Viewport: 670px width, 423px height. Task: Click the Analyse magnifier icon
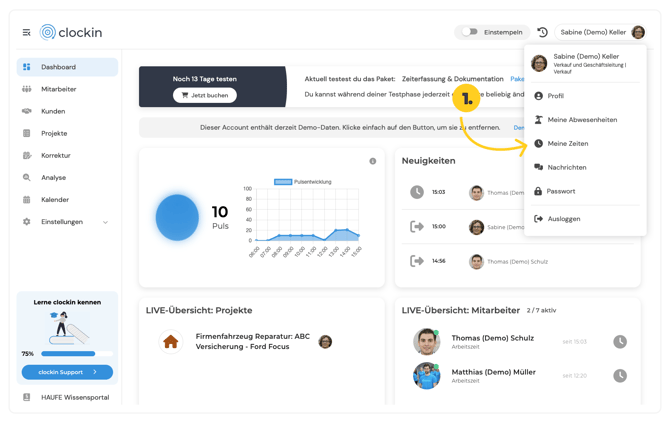tap(26, 177)
